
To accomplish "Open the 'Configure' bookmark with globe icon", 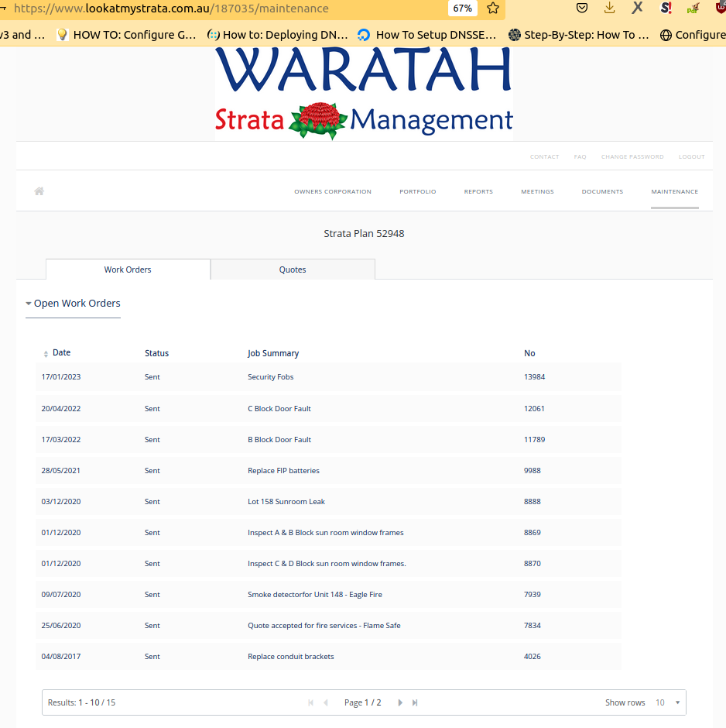I will pos(693,35).
